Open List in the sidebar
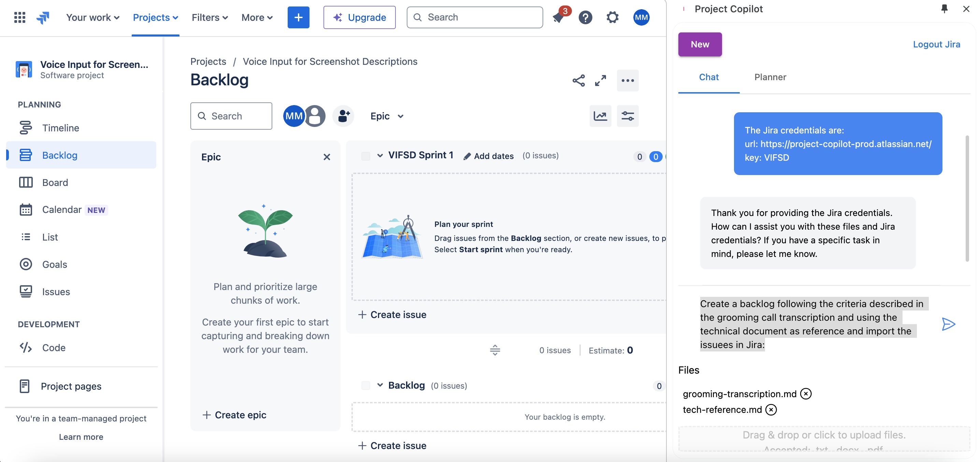980x462 pixels. [81, 237]
